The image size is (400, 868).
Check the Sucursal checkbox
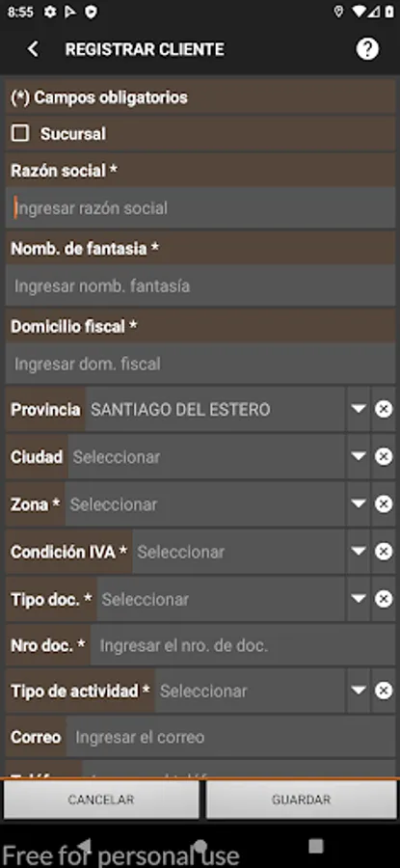click(x=20, y=133)
